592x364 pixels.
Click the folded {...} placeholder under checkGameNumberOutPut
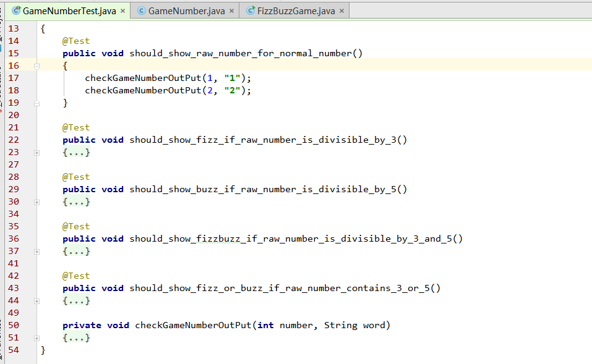click(x=76, y=337)
